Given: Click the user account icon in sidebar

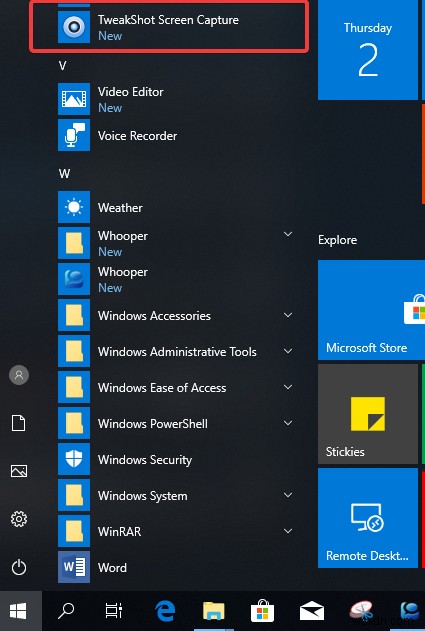Looking at the screenshot, I should click(x=19, y=375).
